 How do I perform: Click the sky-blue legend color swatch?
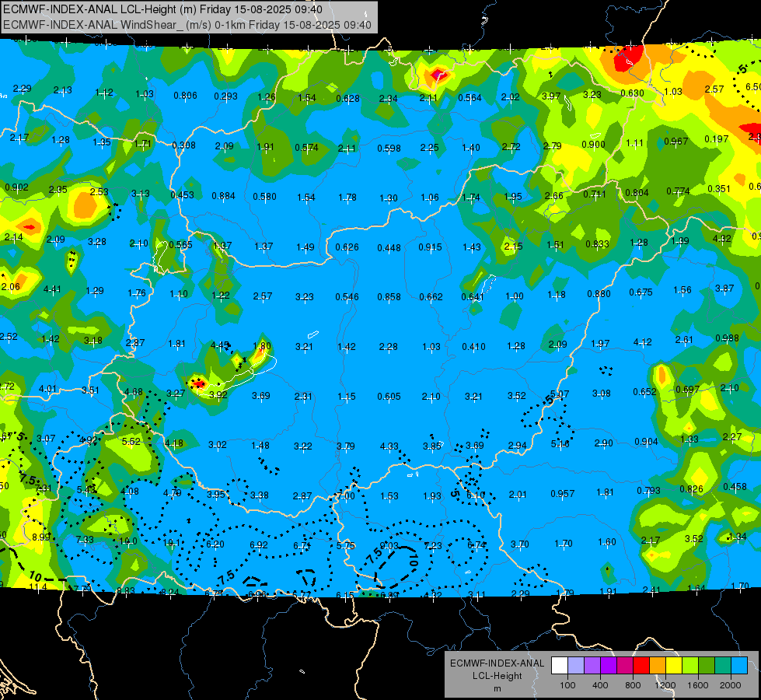[x=738, y=666]
